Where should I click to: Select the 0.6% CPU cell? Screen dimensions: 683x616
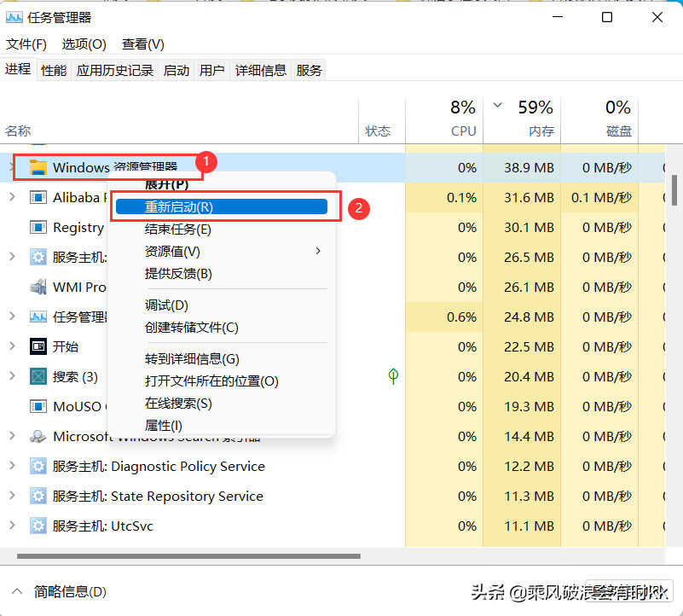pyautogui.click(x=444, y=317)
